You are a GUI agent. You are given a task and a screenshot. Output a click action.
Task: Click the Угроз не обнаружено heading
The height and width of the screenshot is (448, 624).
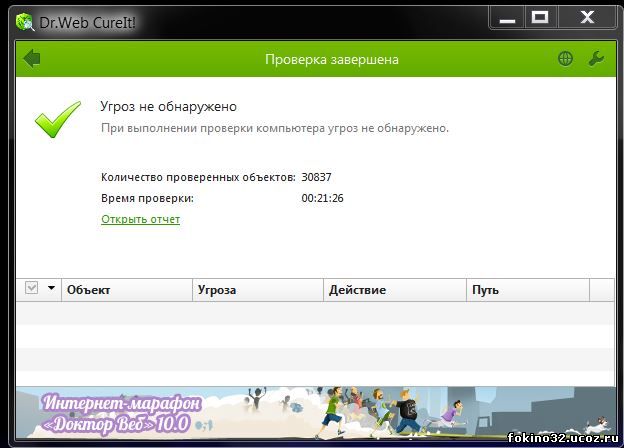[169, 107]
